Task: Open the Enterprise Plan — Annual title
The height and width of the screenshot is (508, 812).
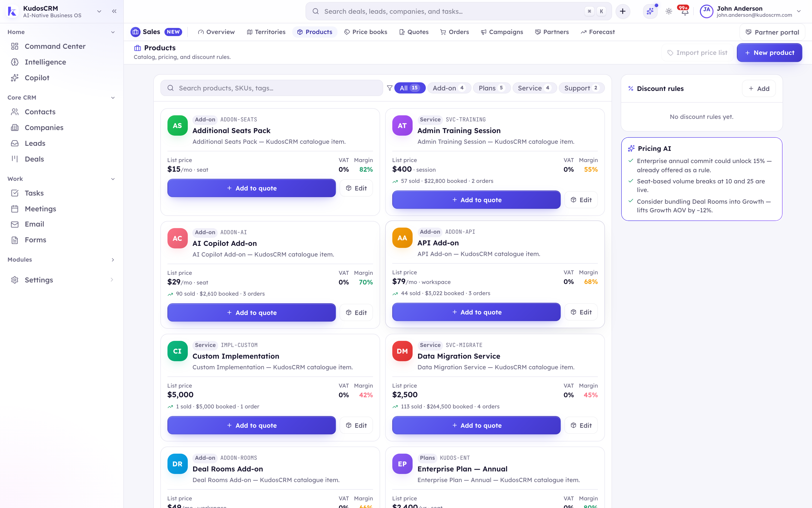Action: (462, 469)
